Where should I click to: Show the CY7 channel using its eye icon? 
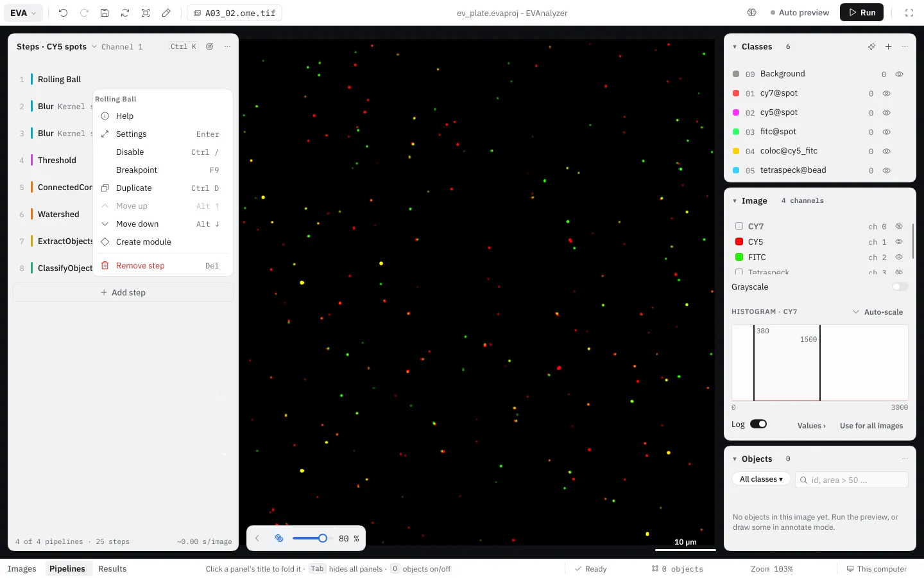pyautogui.click(x=899, y=227)
